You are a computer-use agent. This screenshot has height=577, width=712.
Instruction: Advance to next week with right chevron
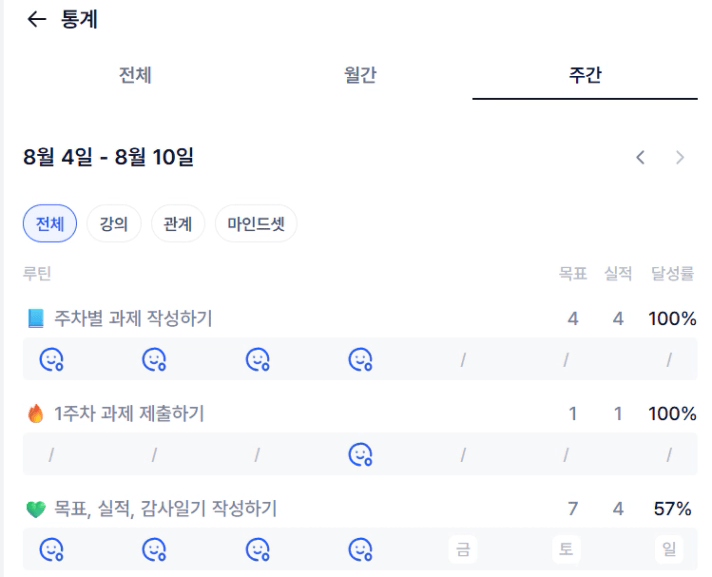(x=680, y=158)
